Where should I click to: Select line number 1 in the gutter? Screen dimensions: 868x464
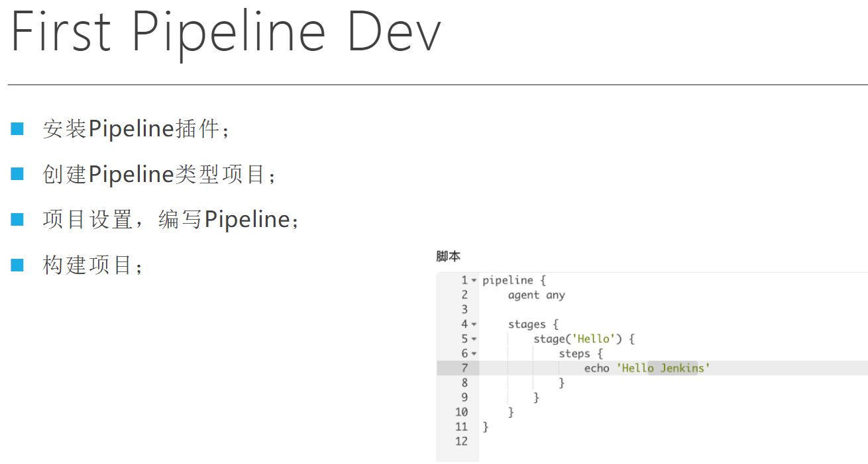(x=464, y=281)
